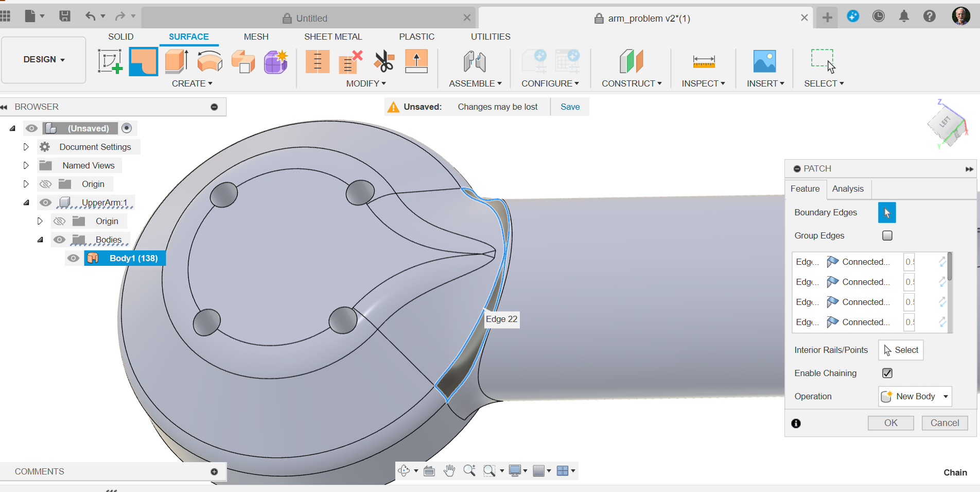This screenshot has width=980, height=492.
Task: Expand the Named Views node
Action: point(26,165)
